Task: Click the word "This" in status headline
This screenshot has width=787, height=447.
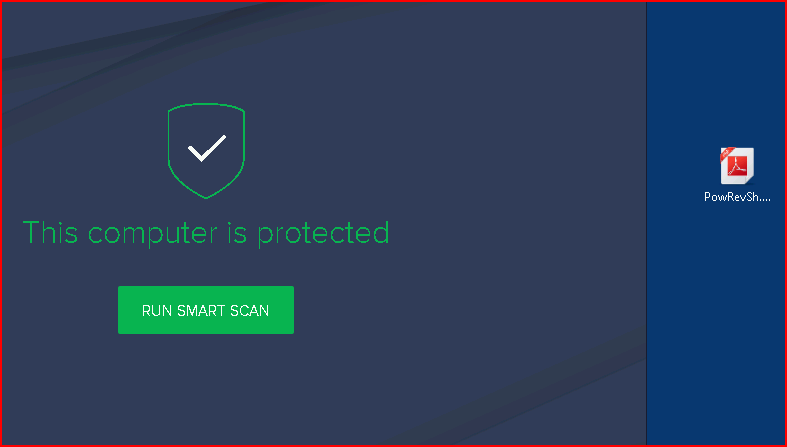Action: [51, 232]
